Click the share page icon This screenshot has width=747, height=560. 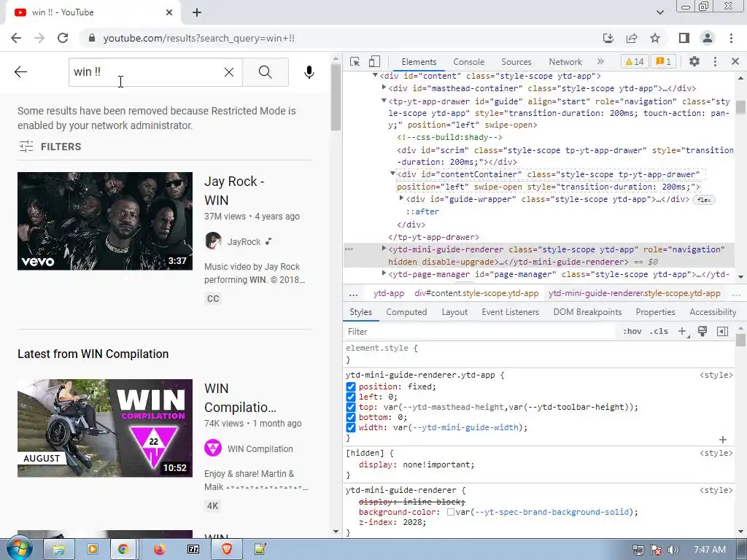pos(632,38)
